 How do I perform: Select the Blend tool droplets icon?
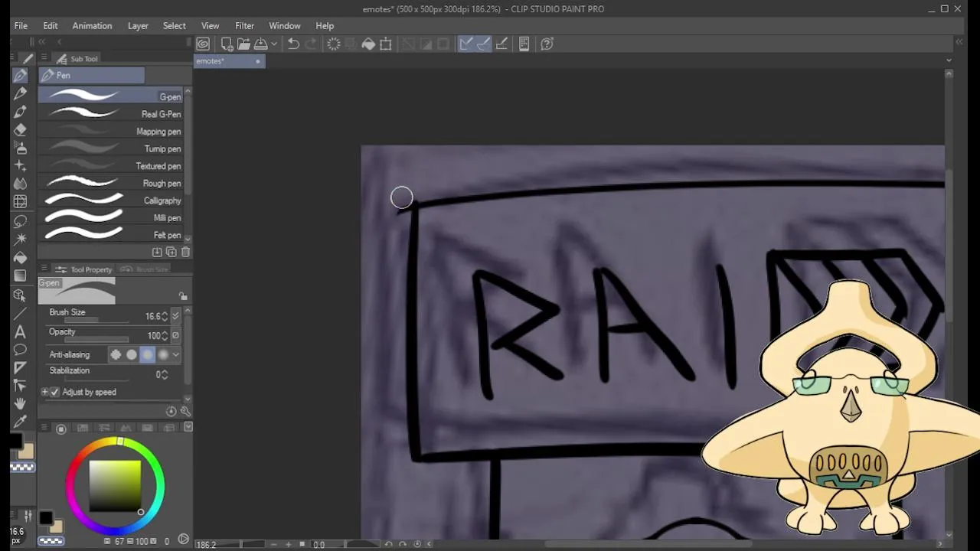pyautogui.click(x=21, y=184)
